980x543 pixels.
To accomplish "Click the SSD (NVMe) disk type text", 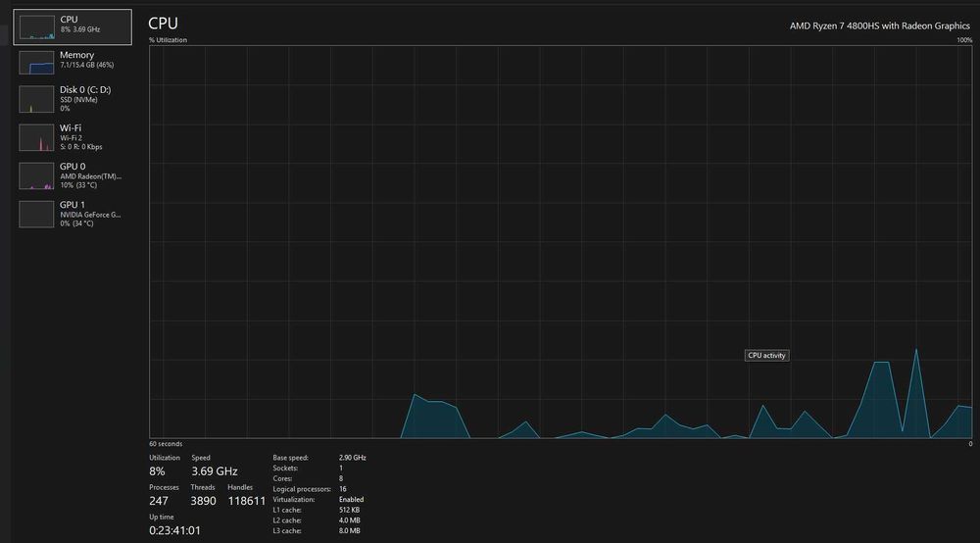I will 78,100.
